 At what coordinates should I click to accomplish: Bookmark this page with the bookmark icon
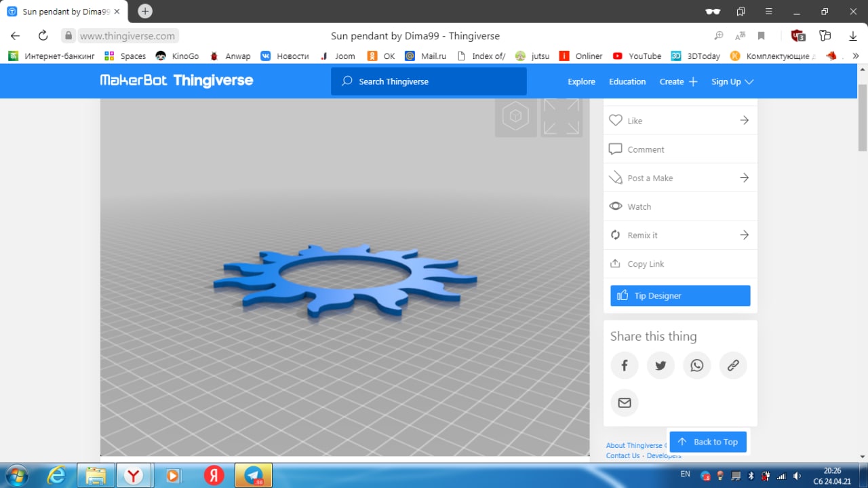pos(762,36)
